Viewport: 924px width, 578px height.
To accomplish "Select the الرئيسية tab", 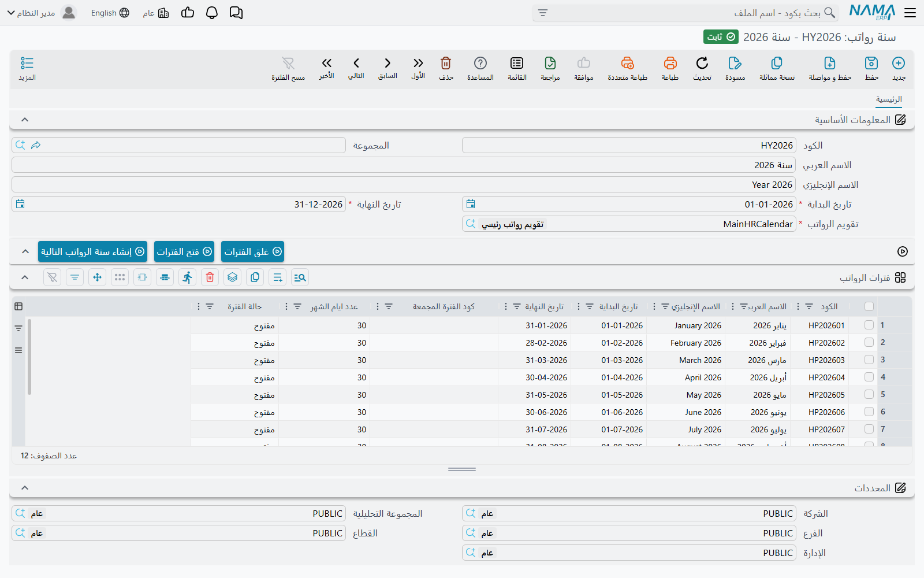I will point(889,99).
